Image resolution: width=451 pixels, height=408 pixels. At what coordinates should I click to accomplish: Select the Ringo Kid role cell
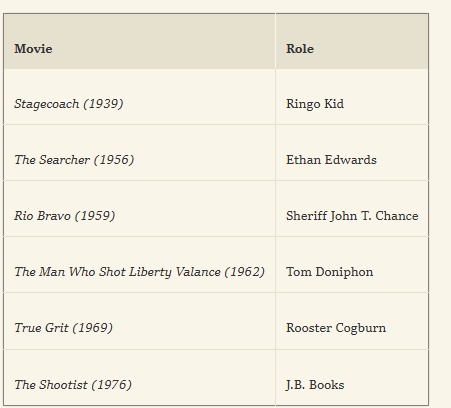pyautogui.click(x=352, y=97)
